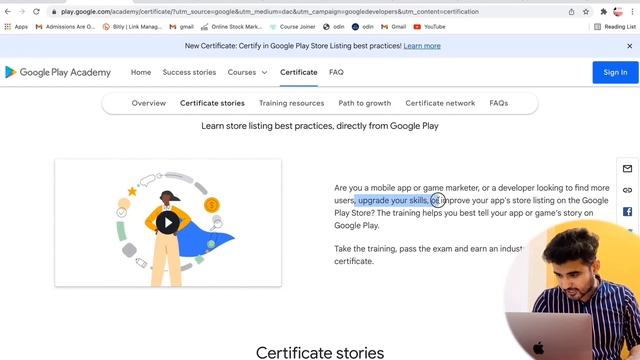Click 'Learn store listing best practices' subtitle
The height and width of the screenshot is (360, 640).
pyautogui.click(x=320, y=126)
